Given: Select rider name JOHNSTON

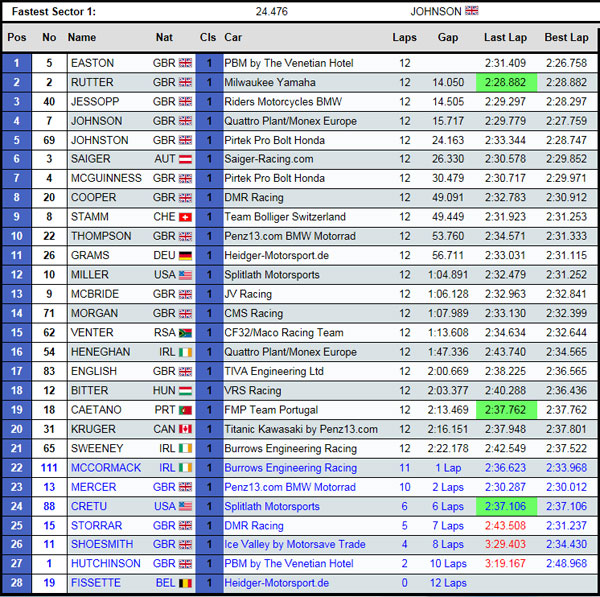Looking at the screenshot, I should click(x=99, y=140).
